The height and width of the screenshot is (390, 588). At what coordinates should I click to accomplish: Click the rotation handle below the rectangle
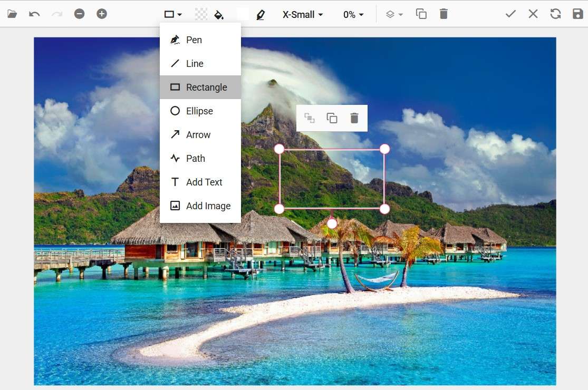click(332, 224)
